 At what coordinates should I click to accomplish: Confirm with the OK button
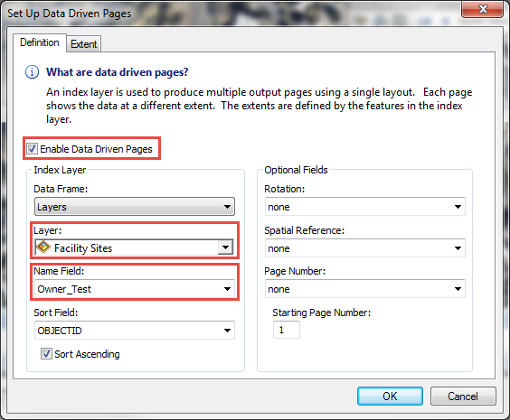tap(390, 396)
